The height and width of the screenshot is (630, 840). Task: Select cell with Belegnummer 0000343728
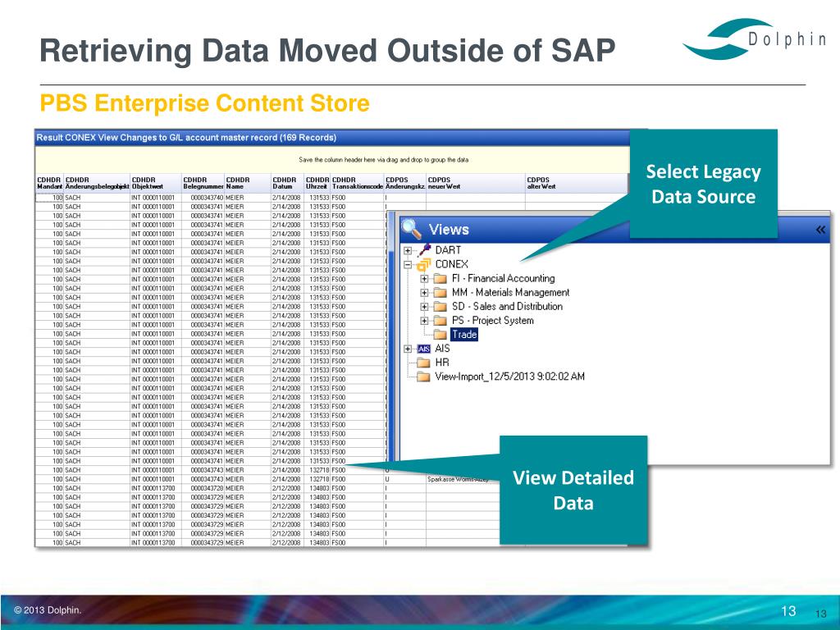[x=203, y=488]
